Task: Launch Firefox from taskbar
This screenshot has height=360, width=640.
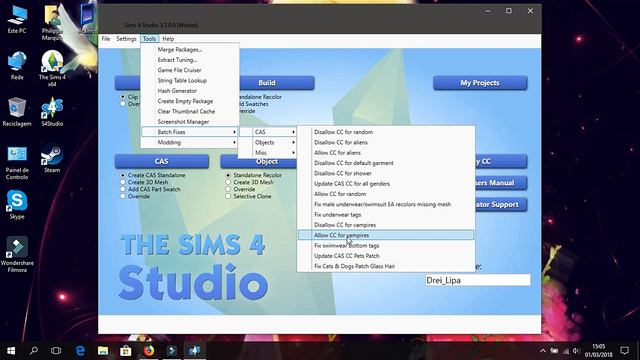Action: (x=149, y=351)
